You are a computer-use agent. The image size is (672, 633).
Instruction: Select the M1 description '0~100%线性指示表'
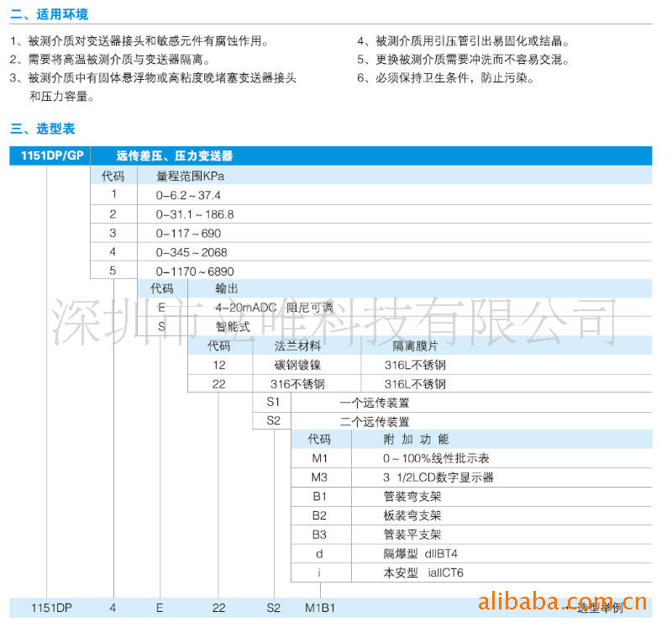(436, 458)
